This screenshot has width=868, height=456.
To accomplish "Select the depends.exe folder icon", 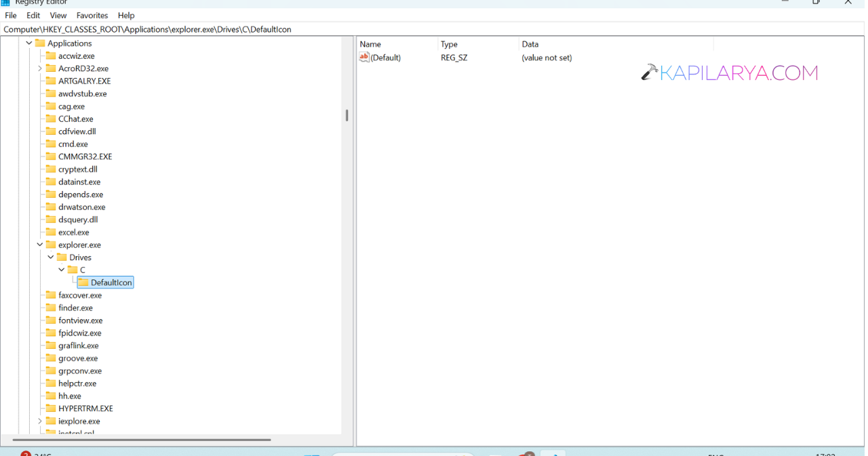I will coord(51,194).
